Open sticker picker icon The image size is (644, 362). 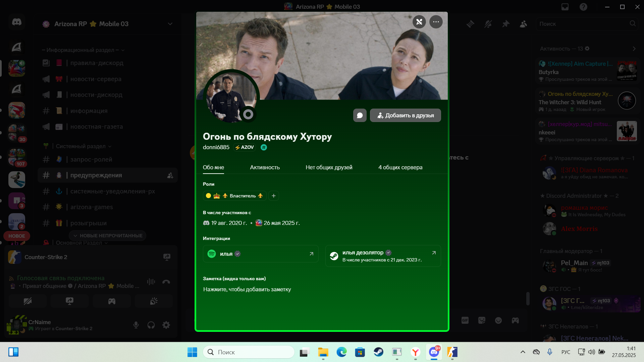(x=482, y=320)
